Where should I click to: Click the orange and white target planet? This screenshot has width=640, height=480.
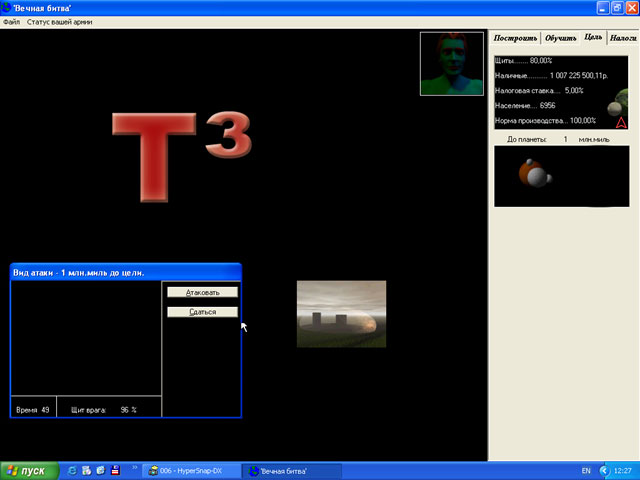(535, 175)
